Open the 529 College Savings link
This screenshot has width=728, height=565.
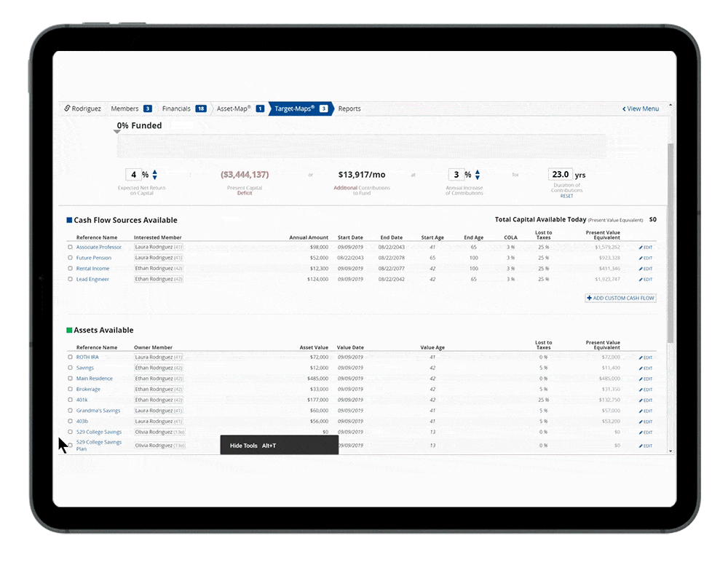pyautogui.click(x=99, y=432)
